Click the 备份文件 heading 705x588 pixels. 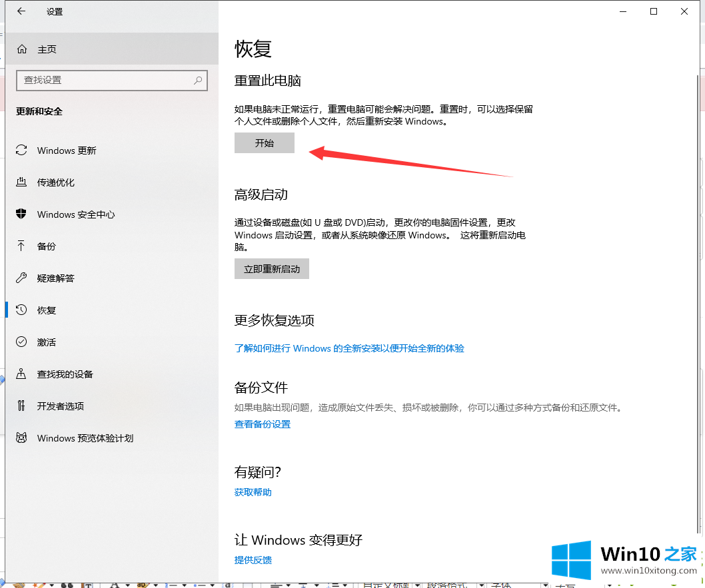click(x=261, y=387)
